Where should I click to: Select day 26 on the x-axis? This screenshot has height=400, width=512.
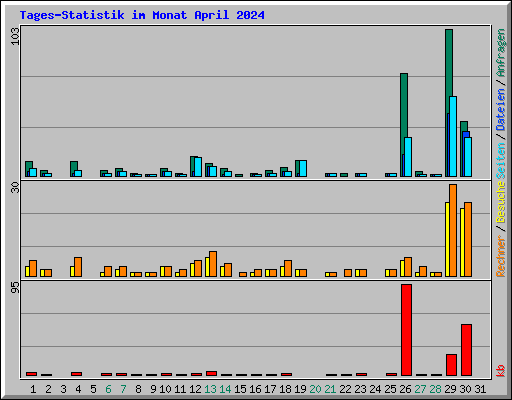(405, 389)
